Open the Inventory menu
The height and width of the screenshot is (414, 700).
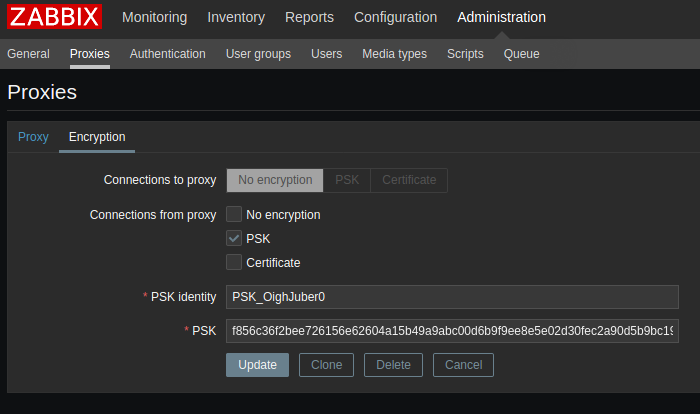point(236,17)
